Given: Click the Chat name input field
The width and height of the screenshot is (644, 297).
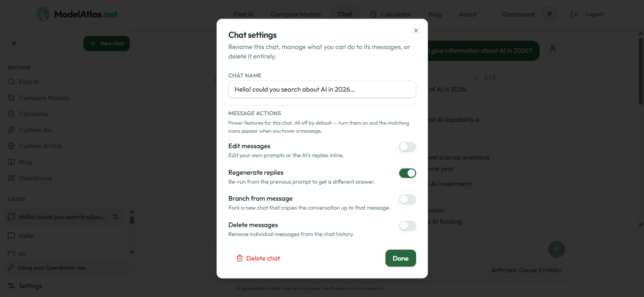Looking at the screenshot, I should pos(322,89).
